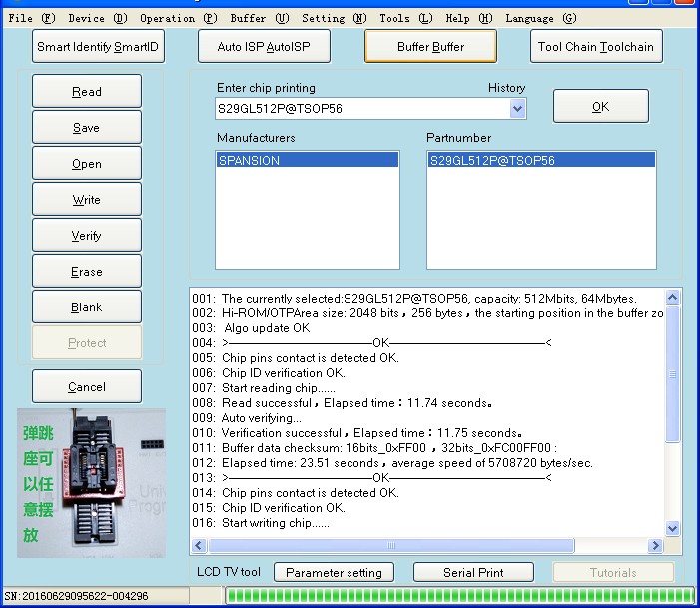Cancel the current operation
Viewport: 700px width, 608px height.
[x=87, y=386]
